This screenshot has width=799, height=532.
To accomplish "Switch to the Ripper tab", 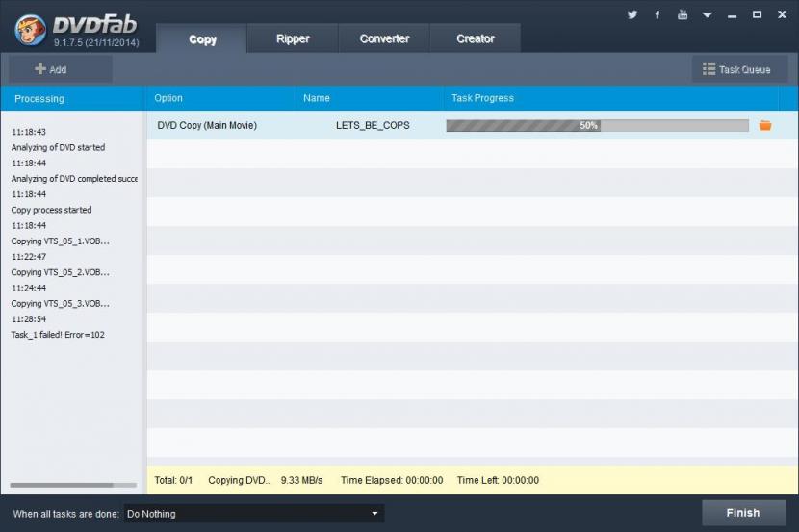I will [x=293, y=38].
